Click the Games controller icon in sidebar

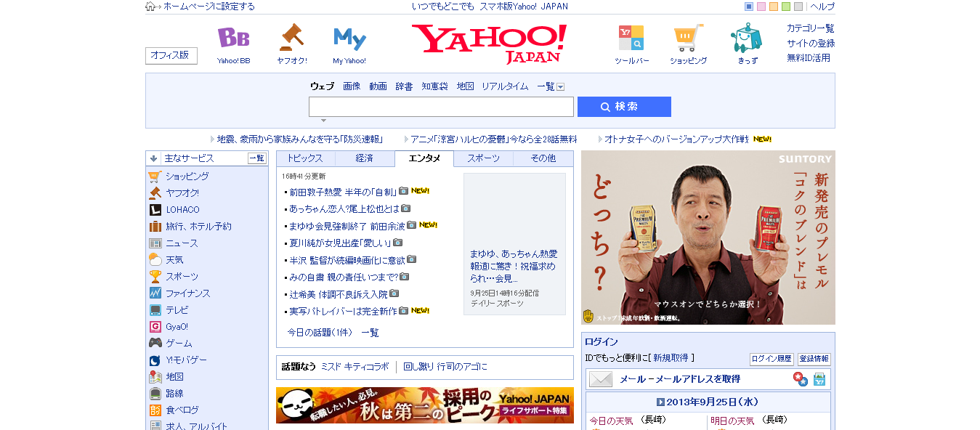click(155, 343)
